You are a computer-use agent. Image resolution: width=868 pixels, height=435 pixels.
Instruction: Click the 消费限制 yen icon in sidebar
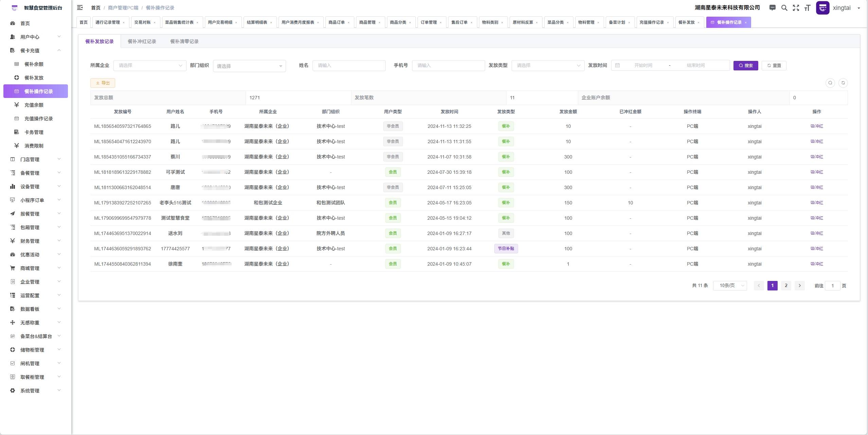(16, 146)
